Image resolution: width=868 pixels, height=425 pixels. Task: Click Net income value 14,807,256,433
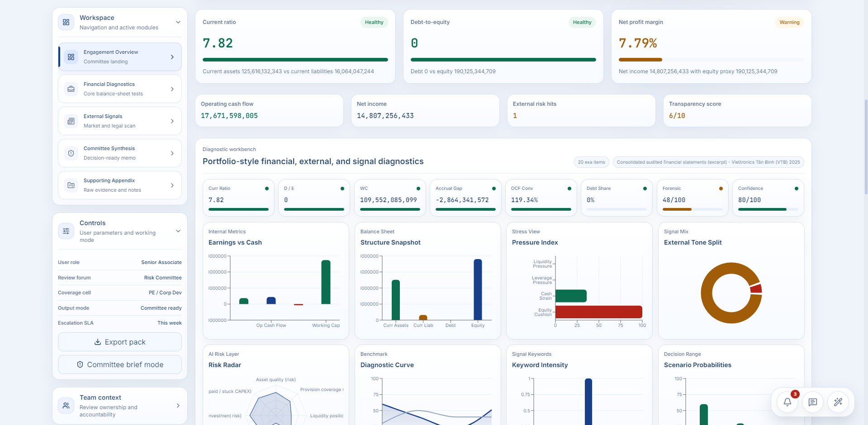coord(385,116)
